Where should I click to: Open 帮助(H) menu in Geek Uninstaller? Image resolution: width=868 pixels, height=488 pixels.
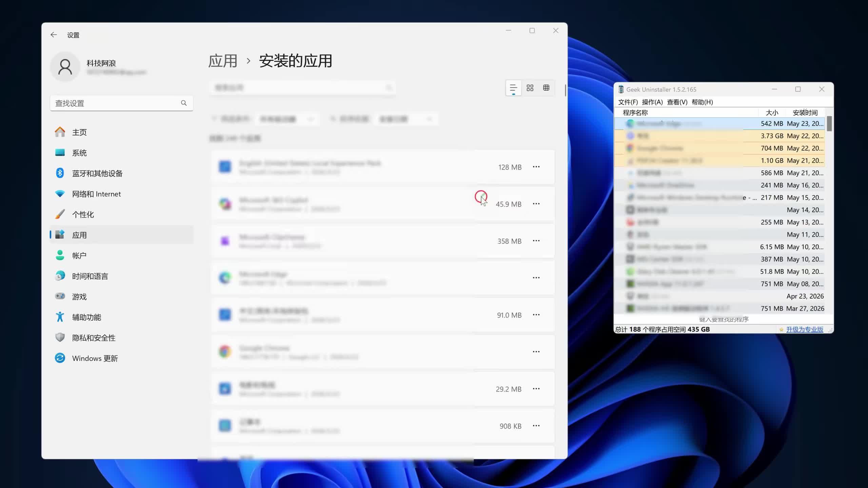(x=702, y=102)
